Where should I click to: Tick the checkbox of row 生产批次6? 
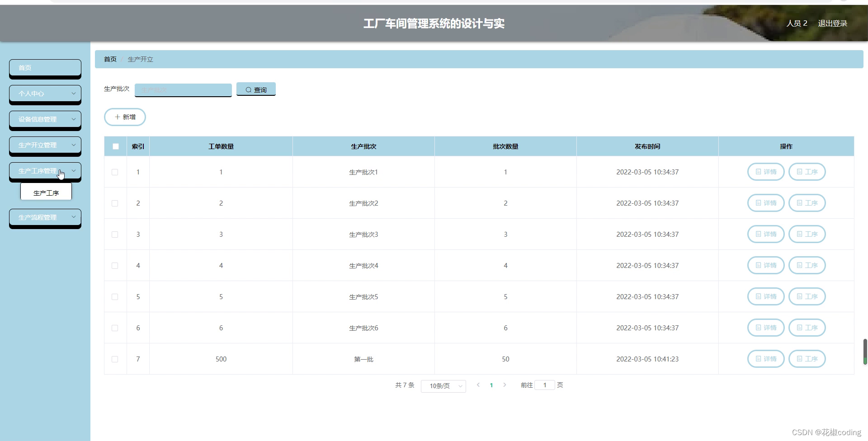pos(115,328)
